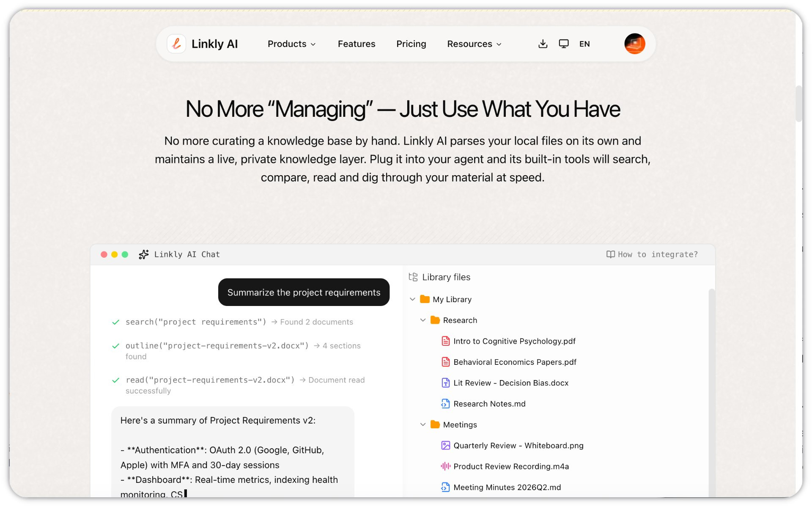Go to the Pricing page
Viewport: 812px width, 507px height.
pos(411,44)
